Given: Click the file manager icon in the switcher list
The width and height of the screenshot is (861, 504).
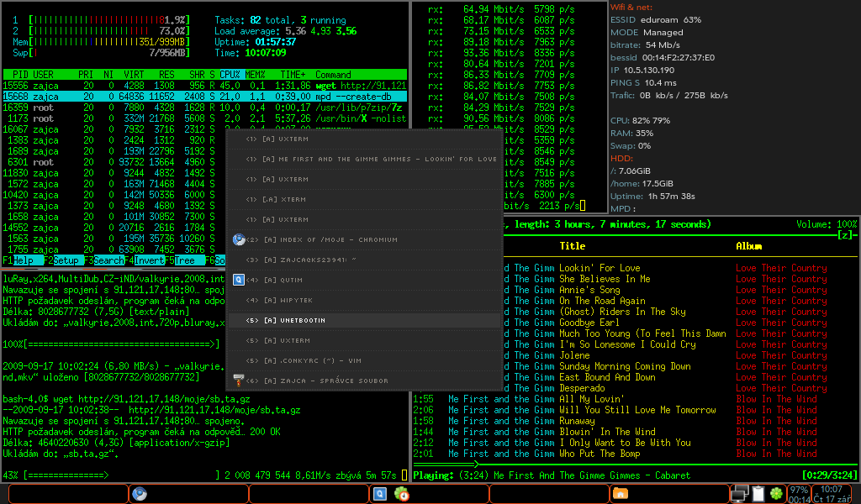Looking at the screenshot, I should [x=238, y=380].
